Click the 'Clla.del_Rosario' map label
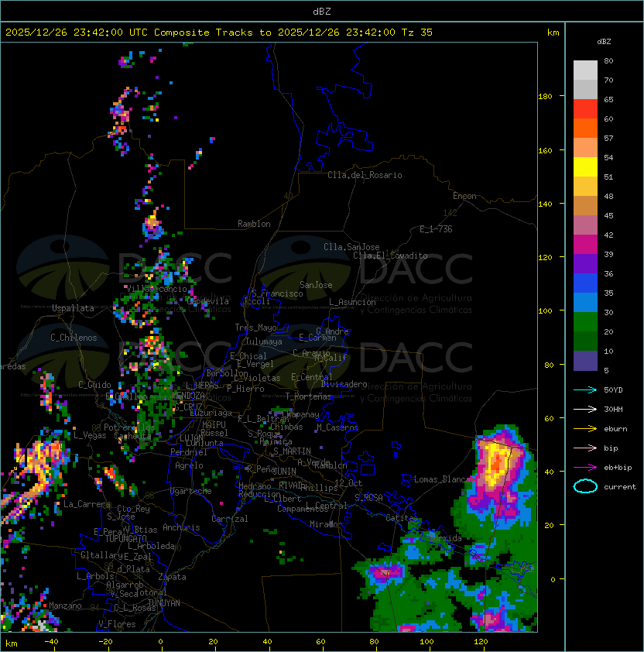The width and height of the screenshot is (644, 652). [365, 175]
